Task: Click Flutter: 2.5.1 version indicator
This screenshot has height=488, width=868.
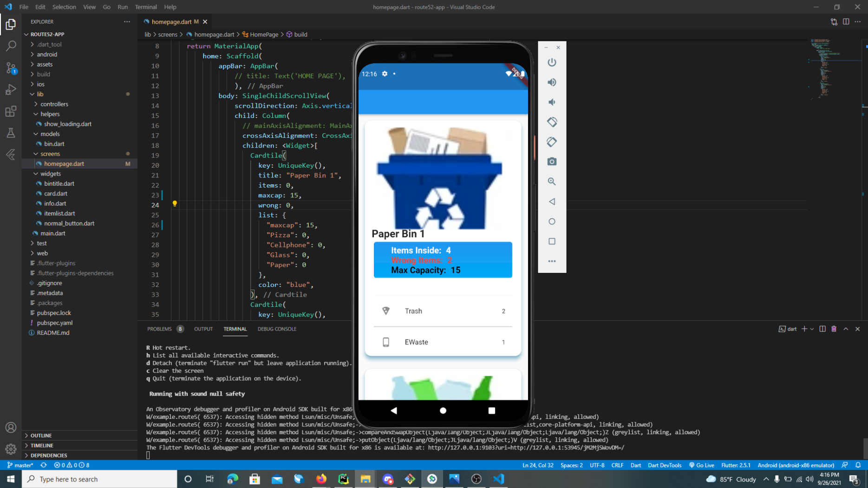Action: tap(736, 465)
